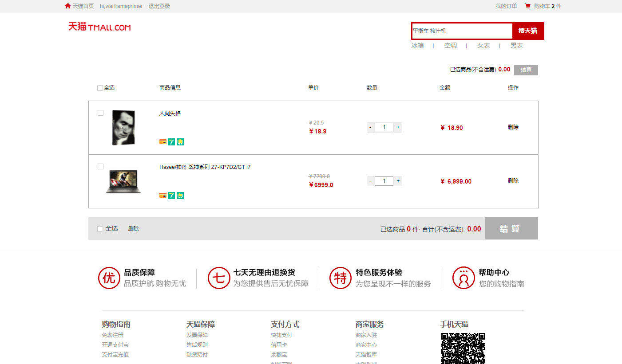622x364 pixels.
Task: Click the green shield icon under Hasee laptop
Action: coord(180,196)
